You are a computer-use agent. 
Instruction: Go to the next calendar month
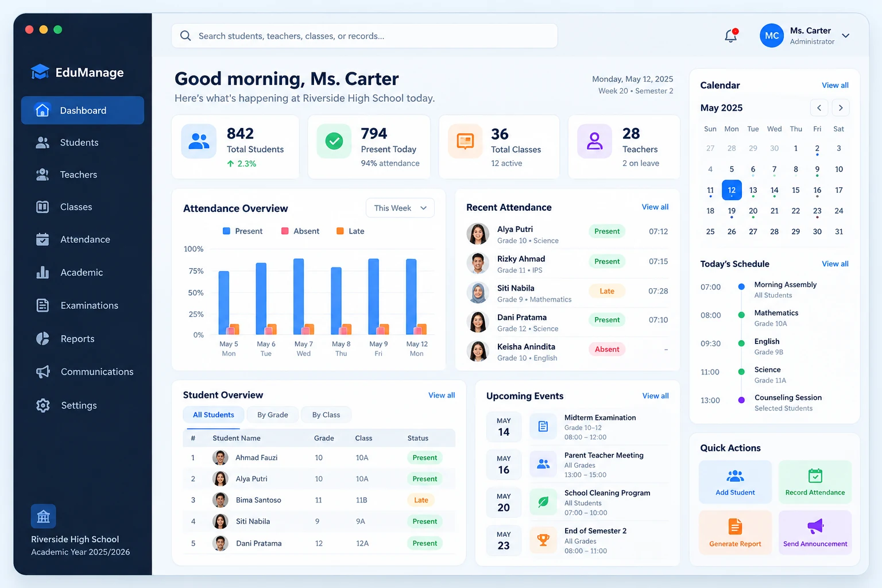click(841, 108)
